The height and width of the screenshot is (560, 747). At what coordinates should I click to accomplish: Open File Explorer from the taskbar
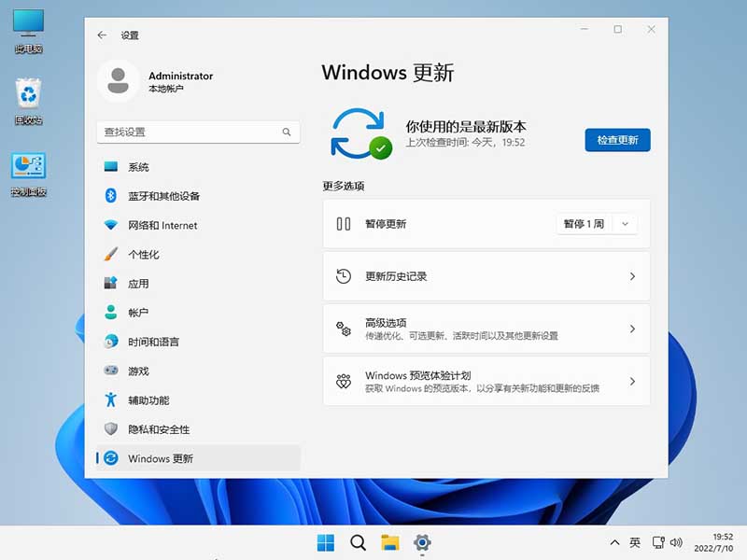click(389, 542)
